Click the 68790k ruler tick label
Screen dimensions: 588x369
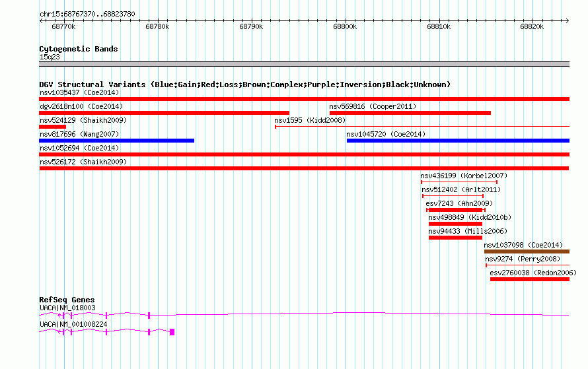[x=251, y=26]
